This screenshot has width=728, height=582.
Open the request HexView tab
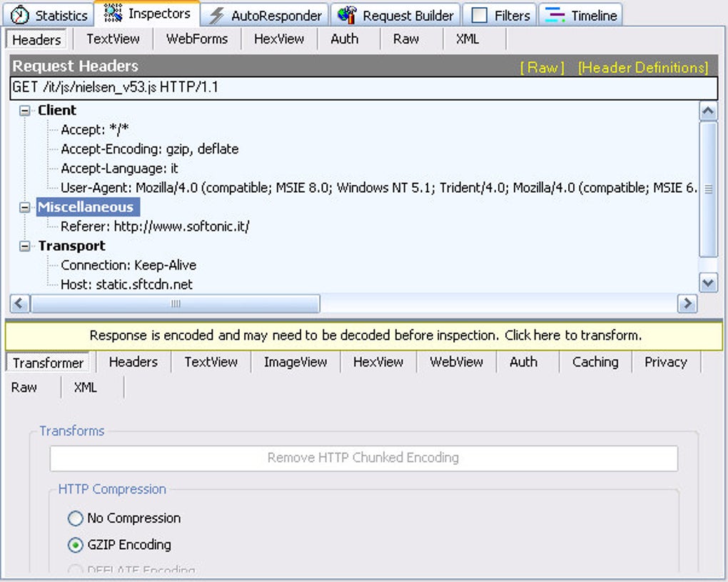279,39
